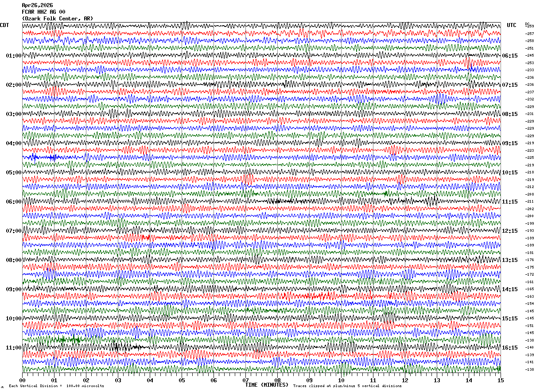Image resolution: width=536 pixels, height=392 pixels.
Task: Select the 01:00 CDT row label
Action: [14, 56]
